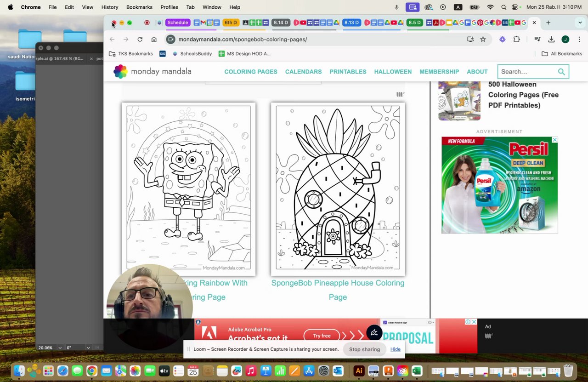Open the 8.5 D tab group

click(414, 23)
